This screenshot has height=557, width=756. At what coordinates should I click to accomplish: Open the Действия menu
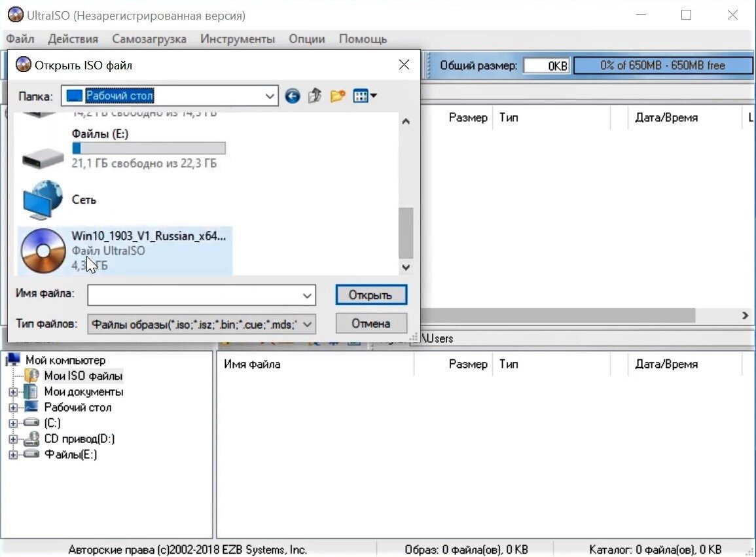pyautogui.click(x=73, y=39)
